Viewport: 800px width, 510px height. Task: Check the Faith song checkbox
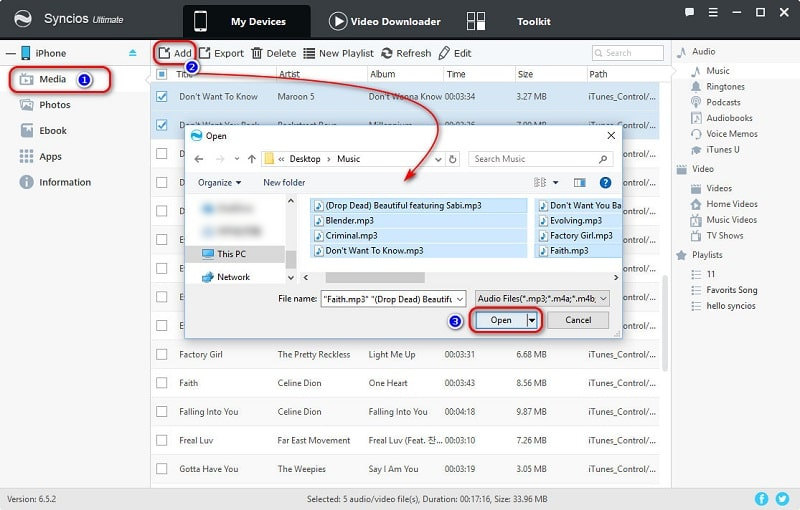pyautogui.click(x=162, y=383)
